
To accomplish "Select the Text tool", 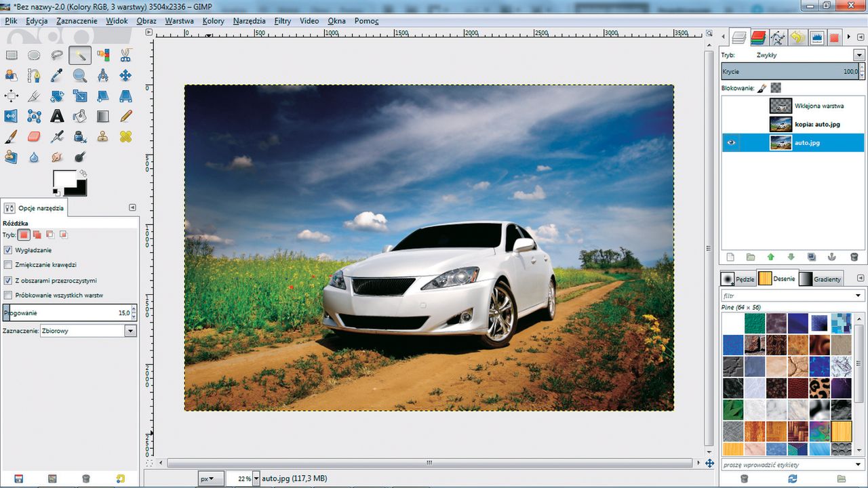I will coord(57,117).
